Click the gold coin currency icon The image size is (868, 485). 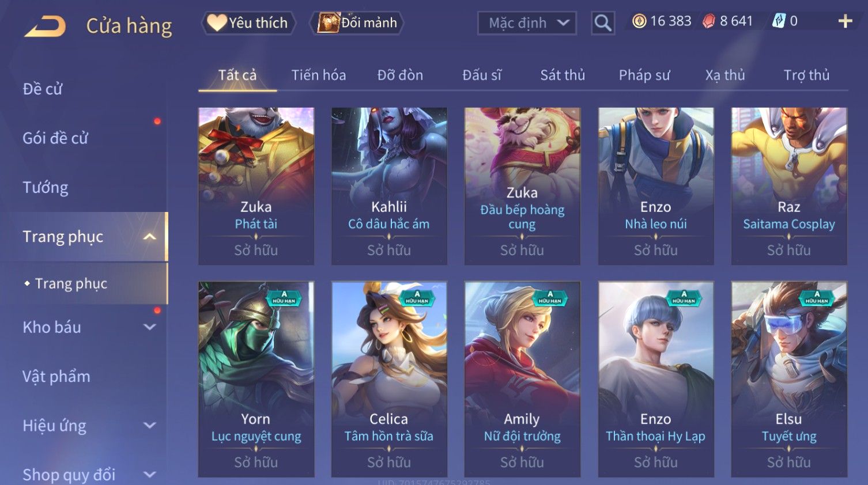coord(639,21)
